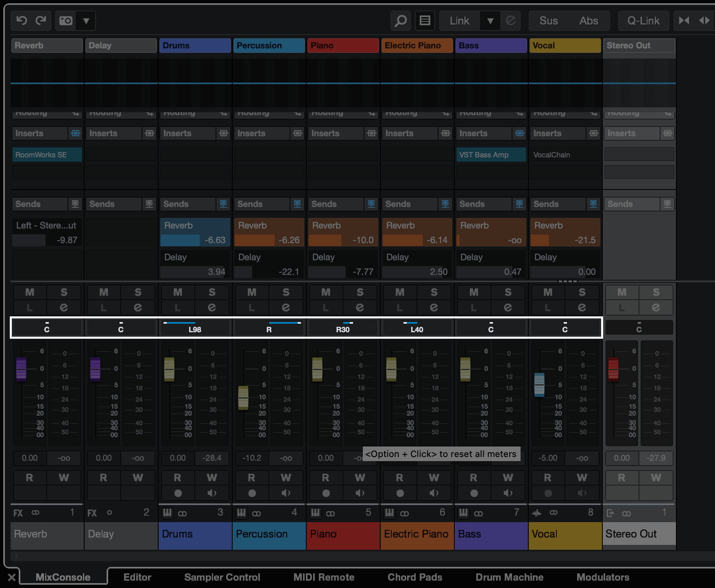Image resolution: width=715 pixels, height=588 pixels.
Task: Bypass inserts on Bass channel
Action: pos(520,133)
